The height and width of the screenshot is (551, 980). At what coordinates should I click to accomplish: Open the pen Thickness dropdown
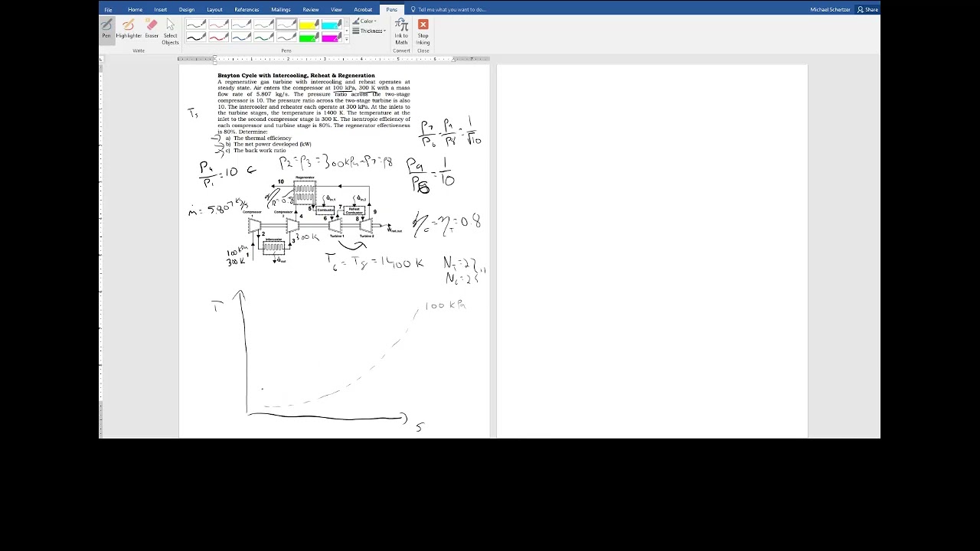click(369, 31)
